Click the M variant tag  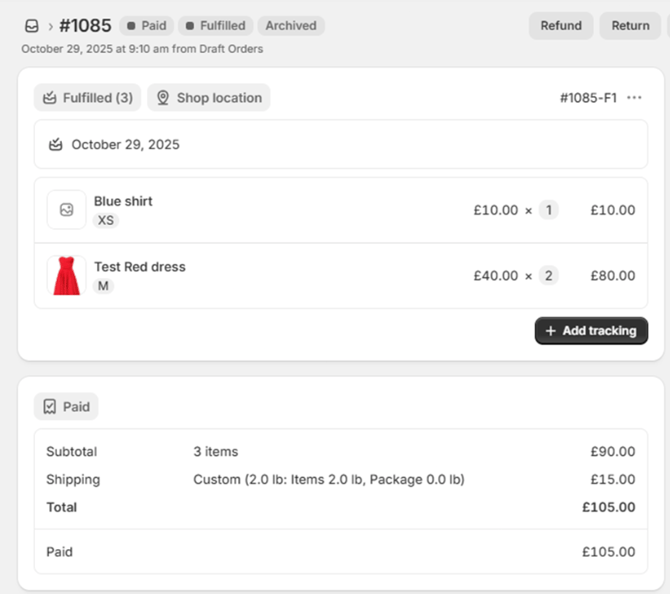pos(103,286)
